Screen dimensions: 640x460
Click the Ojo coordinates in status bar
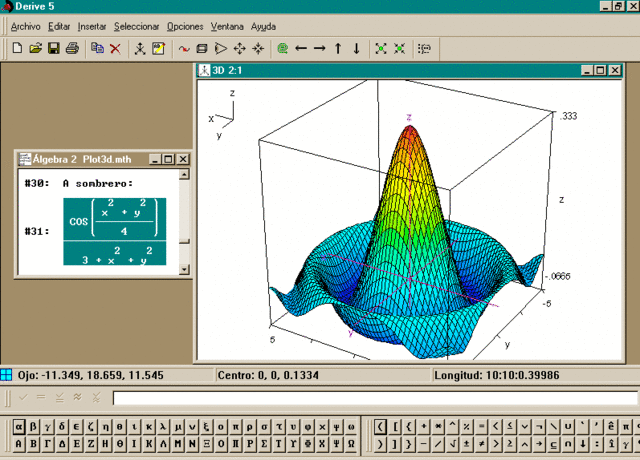(91, 375)
